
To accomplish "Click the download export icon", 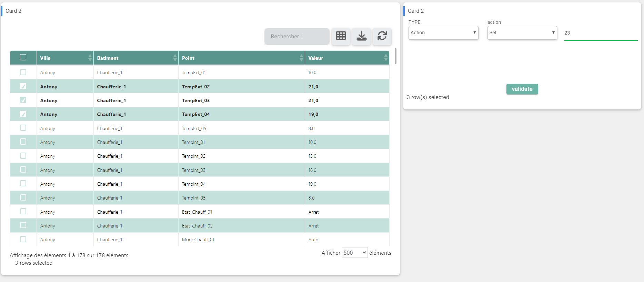I will pos(361,36).
